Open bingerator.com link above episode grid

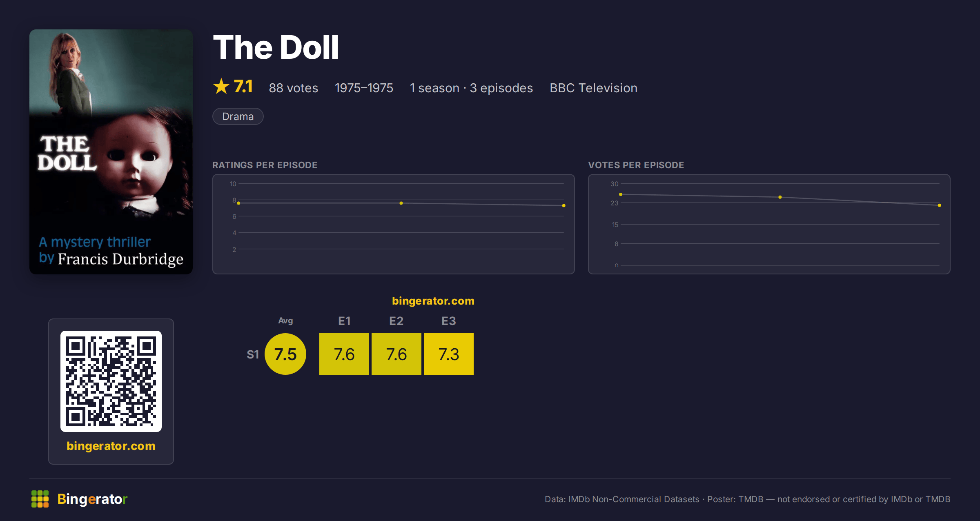pyautogui.click(x=433, y=301)
